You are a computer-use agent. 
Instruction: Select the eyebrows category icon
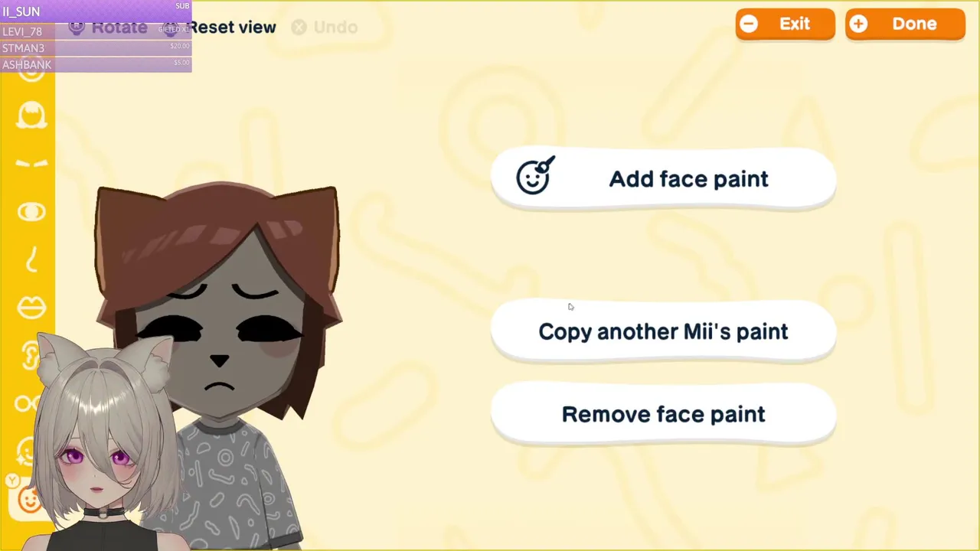pyautogui.click(x=31, y=164)
